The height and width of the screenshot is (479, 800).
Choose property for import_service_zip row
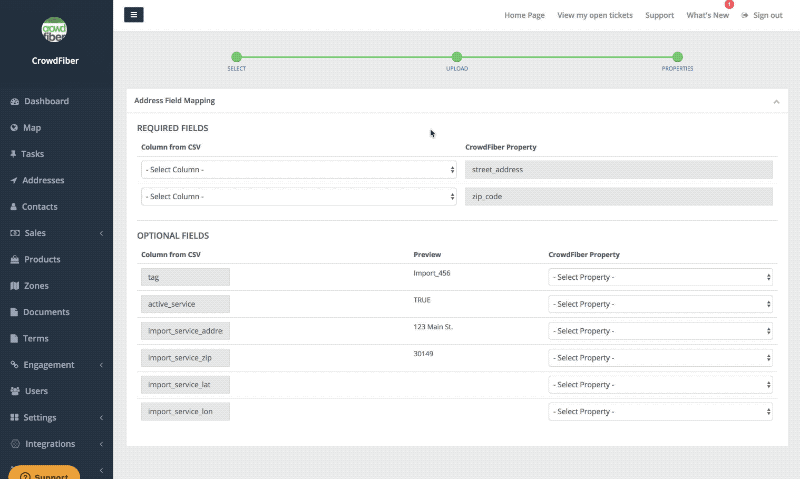click(661, 358)
